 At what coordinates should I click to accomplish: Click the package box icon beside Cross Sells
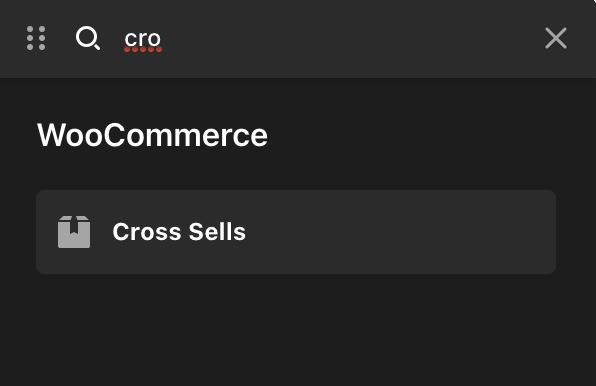[74, 232]
